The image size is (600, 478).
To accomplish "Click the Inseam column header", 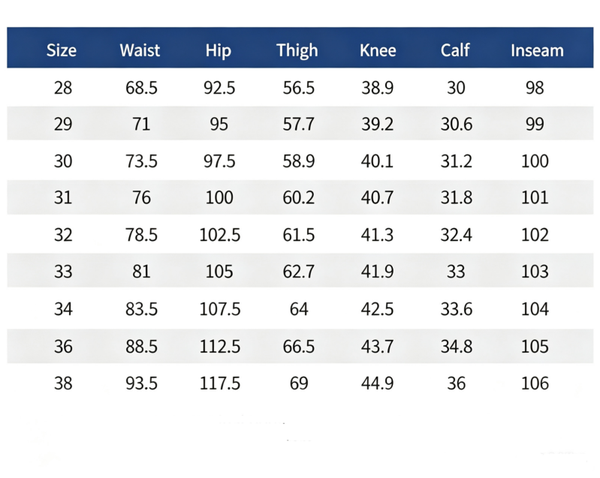I will 537,50.
